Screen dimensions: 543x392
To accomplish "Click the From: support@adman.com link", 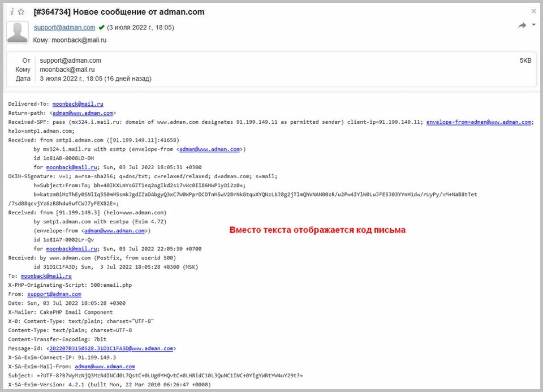I will click(x=54, y=294).
